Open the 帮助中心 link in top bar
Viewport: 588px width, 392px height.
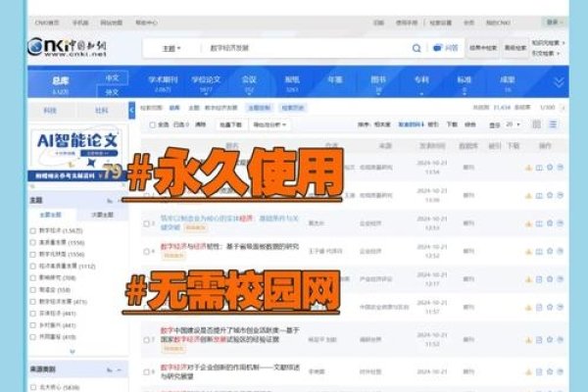(146, 23)
